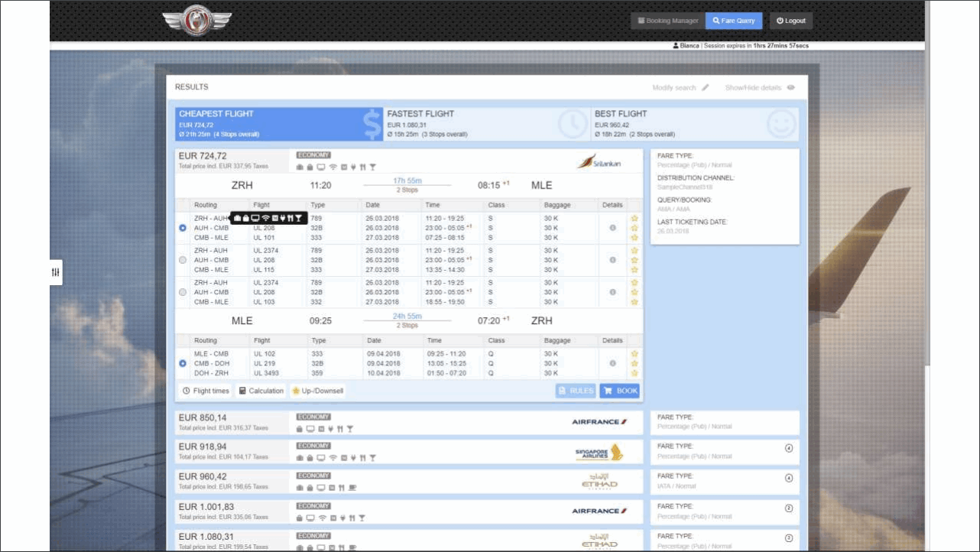The height and width of the screenshot is (552, 980).
Task: Click the BOOK button
Action: click(619, 391)
